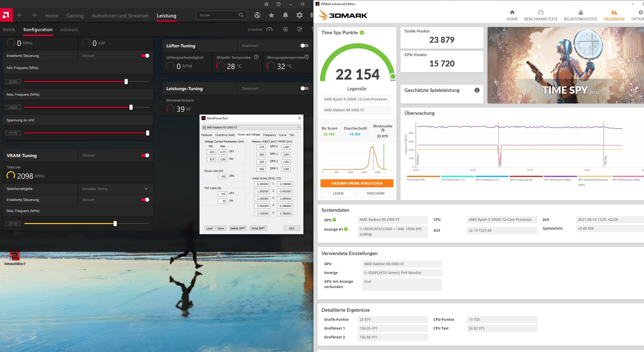
Task: Open Features tab in MorePowerTool
Action: pos(207,135)
